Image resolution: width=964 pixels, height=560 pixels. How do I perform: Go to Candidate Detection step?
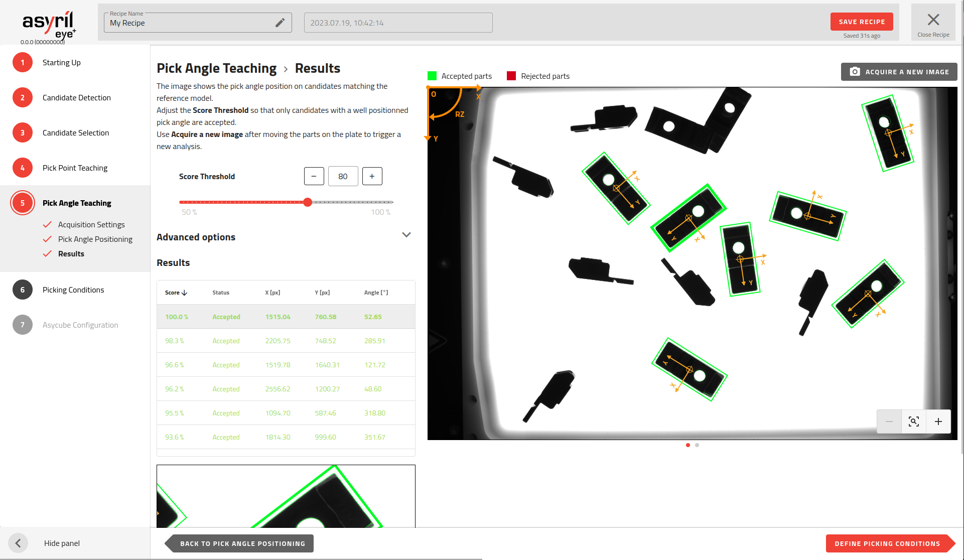coord(76,98)
